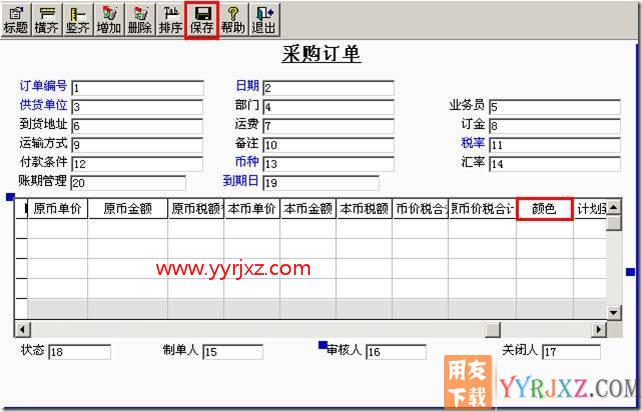Click the 增加 (Add) toolbar icon

point(108,19)
